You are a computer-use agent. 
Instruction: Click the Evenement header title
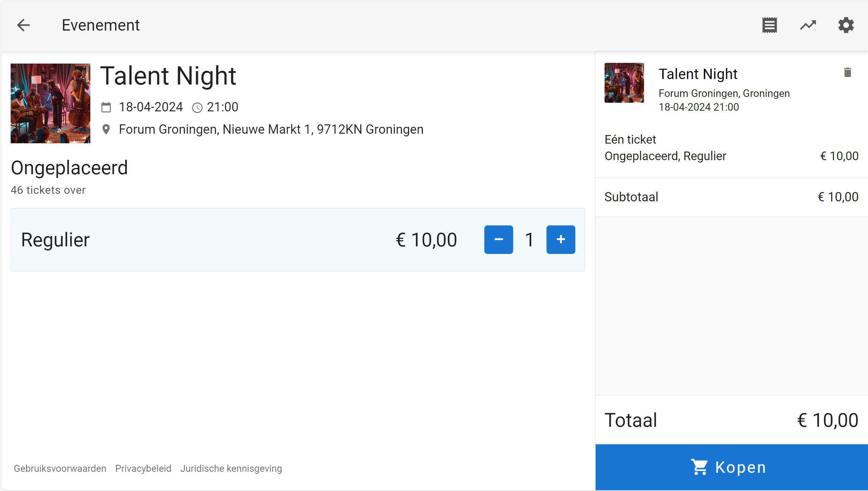(101, 25)
